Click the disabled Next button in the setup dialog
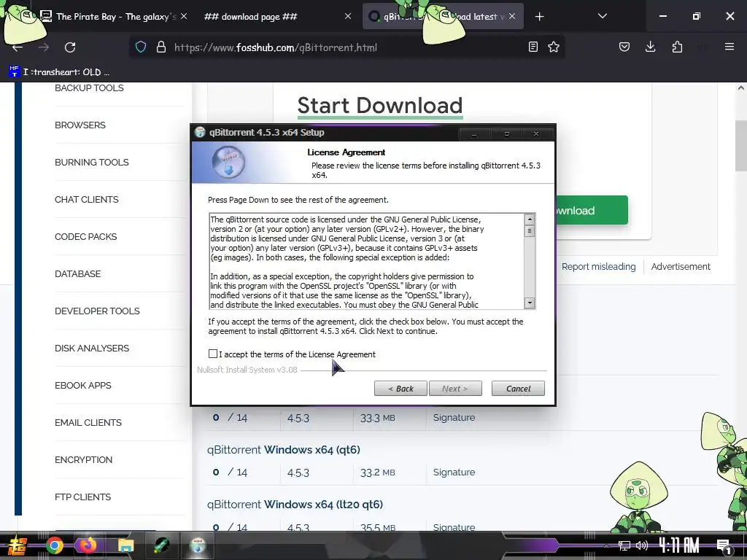The image size is (747, 560). click(455, 389)
